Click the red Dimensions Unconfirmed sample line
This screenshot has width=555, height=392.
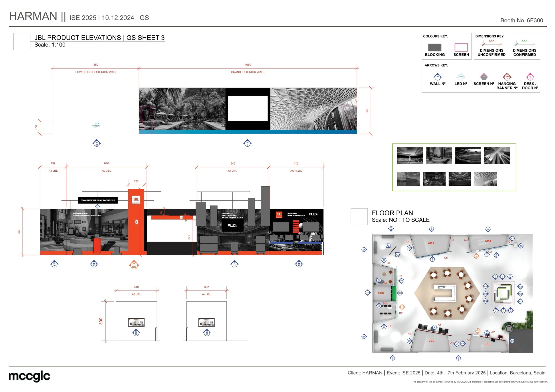[x=492, y=44]
